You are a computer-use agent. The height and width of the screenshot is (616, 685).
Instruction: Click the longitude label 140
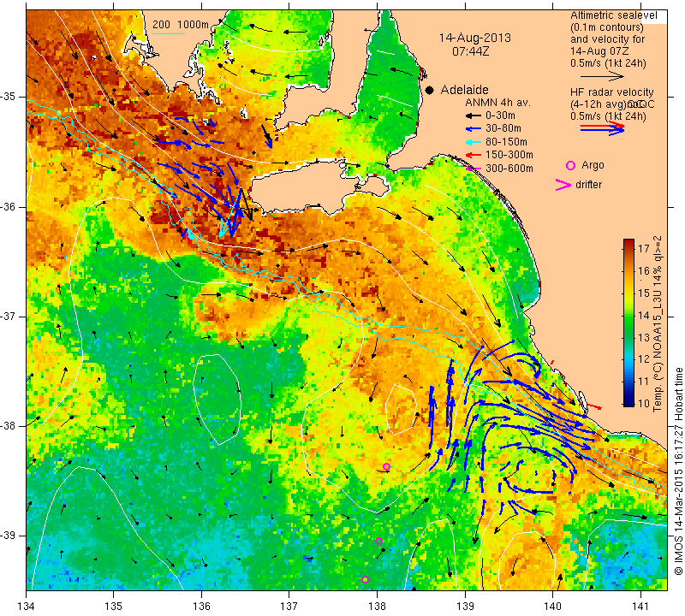click(552, 607)
